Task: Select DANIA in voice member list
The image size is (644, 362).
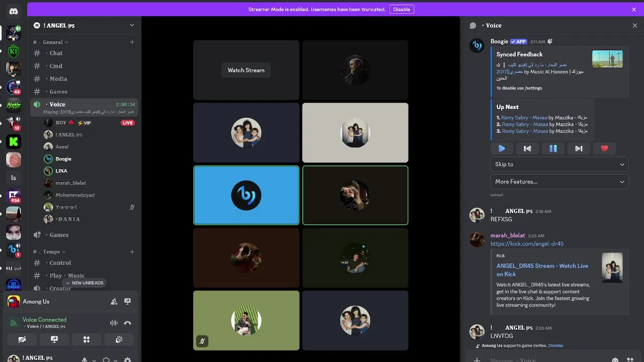Action: click(90, 219)
